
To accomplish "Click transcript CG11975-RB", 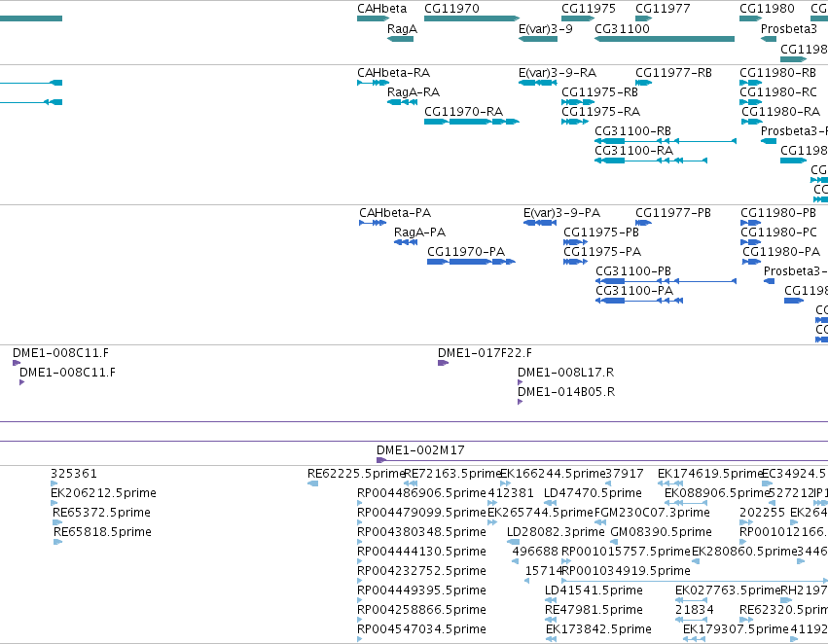I will coord(578,102).
